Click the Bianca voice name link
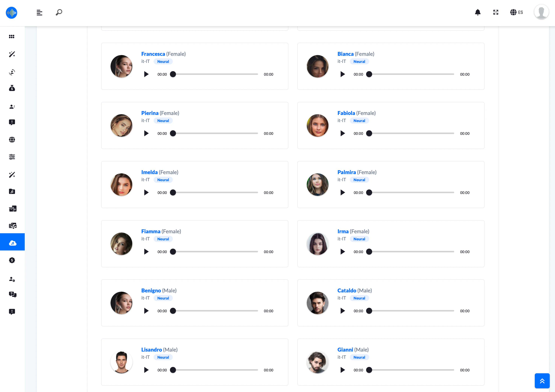The width and height of the screenshot is (555, 392). (x=346, y=54)
